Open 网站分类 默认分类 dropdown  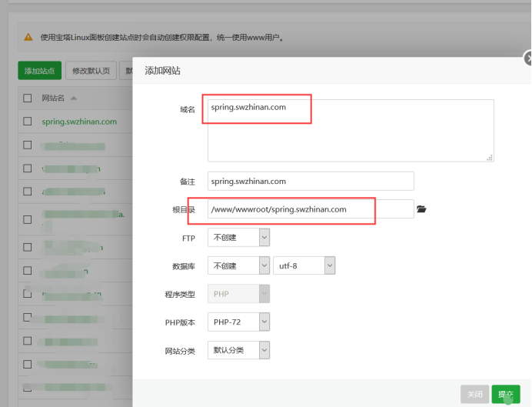point(239,351)
